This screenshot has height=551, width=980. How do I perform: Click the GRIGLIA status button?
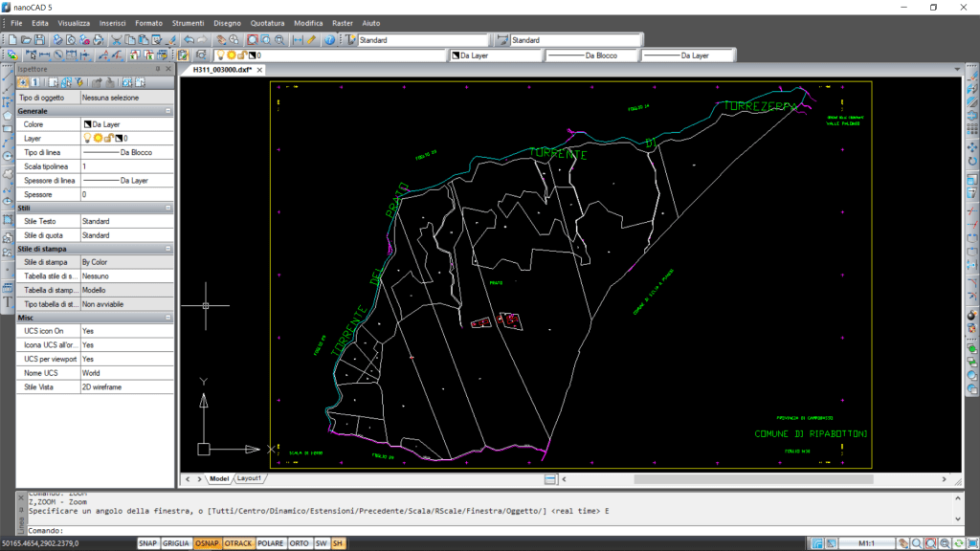point(175,543)
